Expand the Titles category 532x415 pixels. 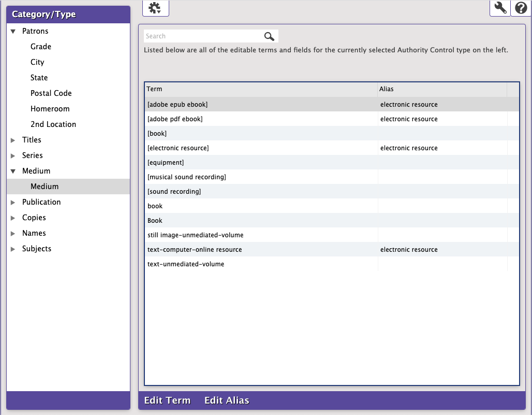click(13, 140)
